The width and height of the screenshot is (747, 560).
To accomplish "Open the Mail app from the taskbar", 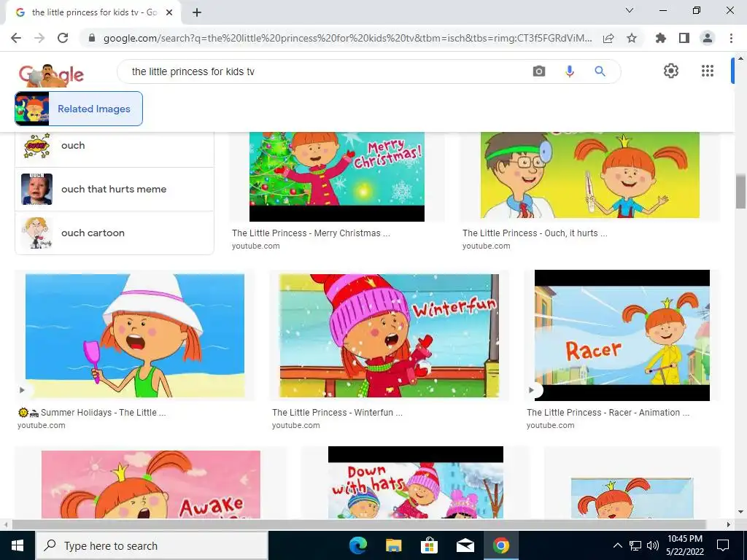I will pyautogui.click(x=465, y=545).
